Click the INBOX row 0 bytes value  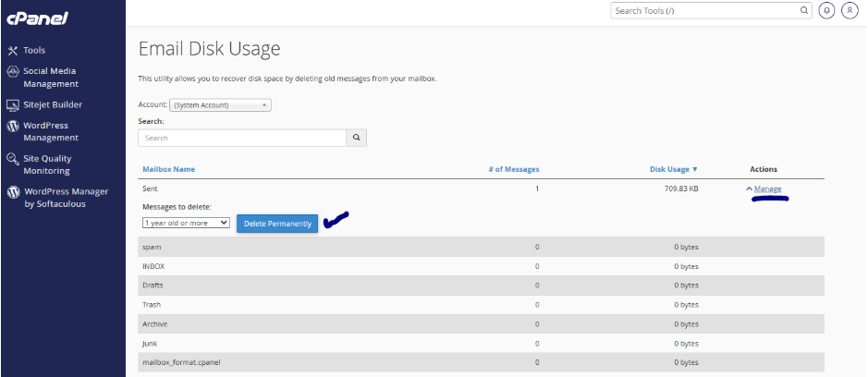pos(686,266)
